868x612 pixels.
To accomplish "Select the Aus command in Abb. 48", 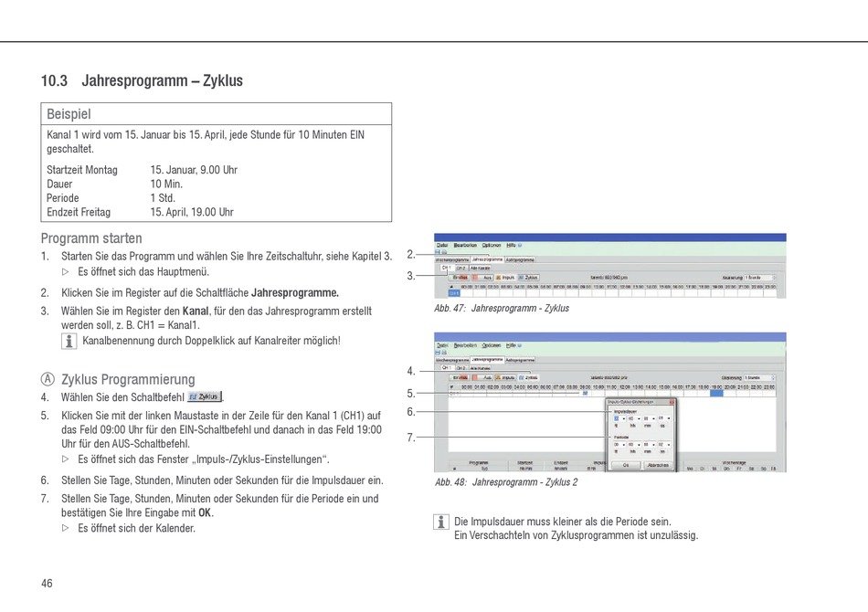I will coord(482,377).
